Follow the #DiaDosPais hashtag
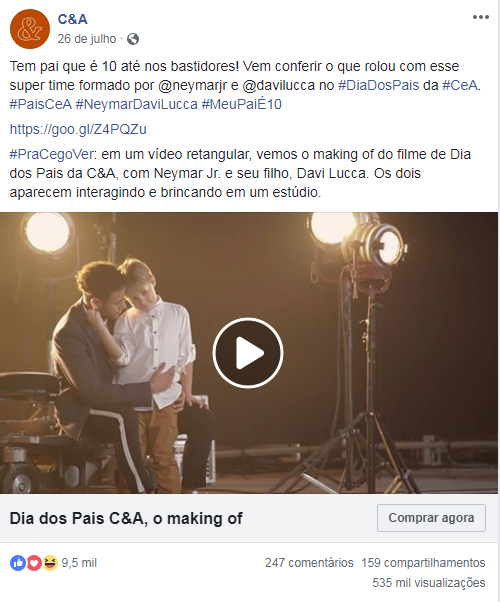The width and height of the screenshot is (500, 602). 378,85
